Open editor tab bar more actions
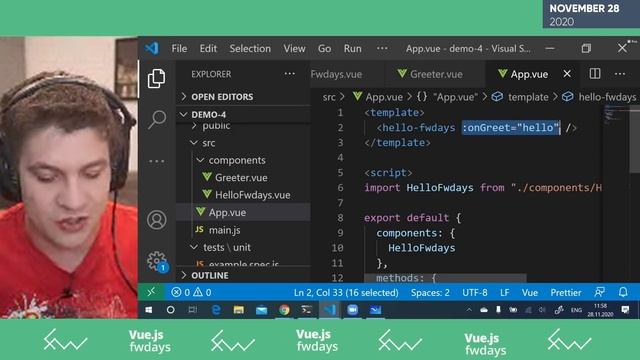Image resolution: width=640 pixels, height=360 pixels. 620,74
